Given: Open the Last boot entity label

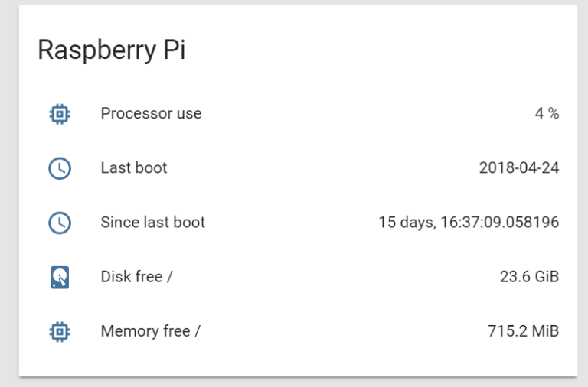Looking at the screenshot, I should tap(134, 167).
